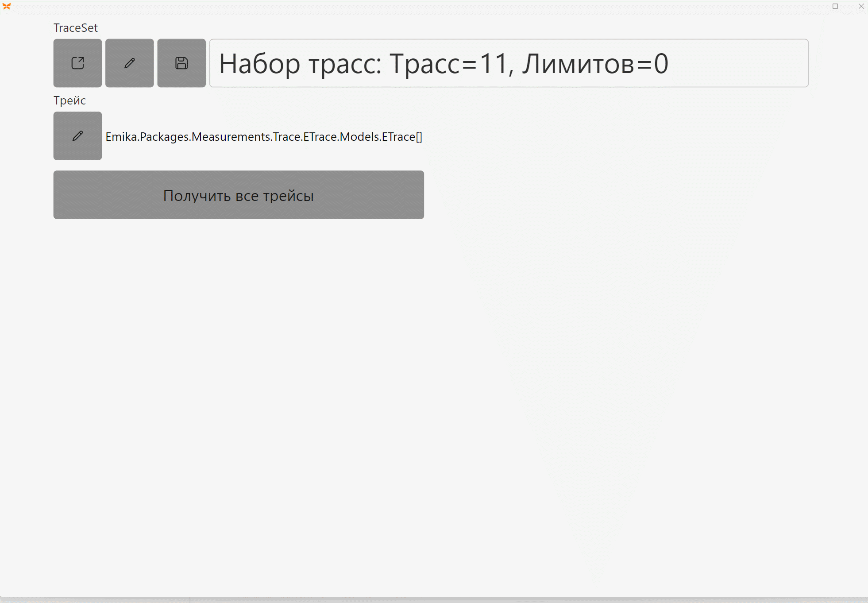Click the empty title bar area
Screen dimensions: 868x603
[398, 6]
